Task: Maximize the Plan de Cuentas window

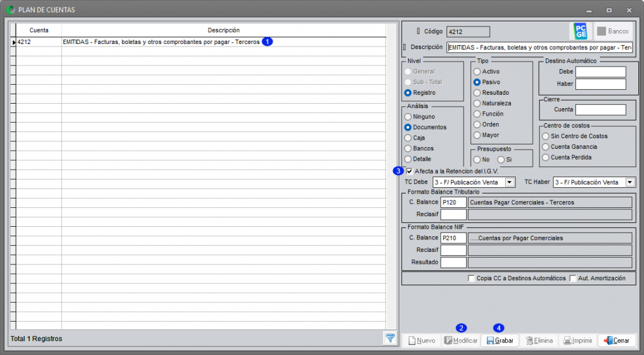Action: coord(609,10)
